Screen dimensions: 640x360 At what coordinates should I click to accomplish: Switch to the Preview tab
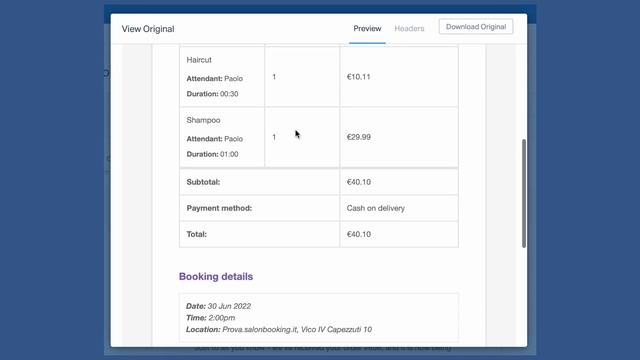[367, 29]
